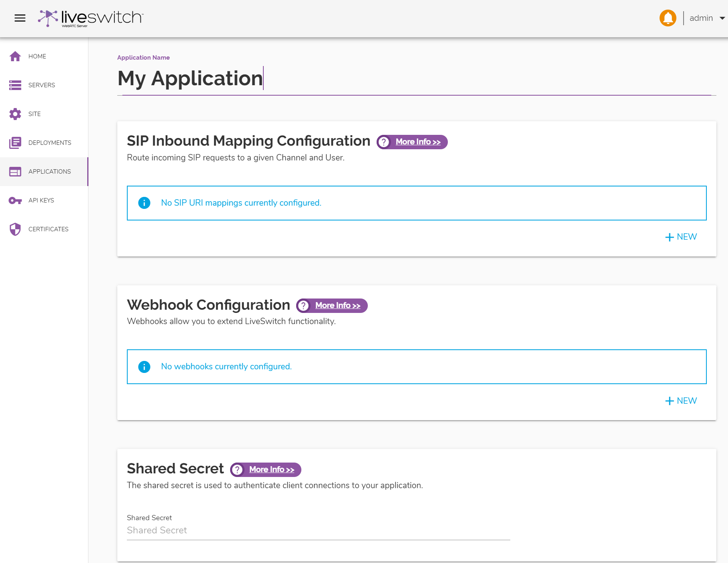Click 'Route incoming SIP requests' description
This screenshot has height=563, width=728.
tap(236, 158)
